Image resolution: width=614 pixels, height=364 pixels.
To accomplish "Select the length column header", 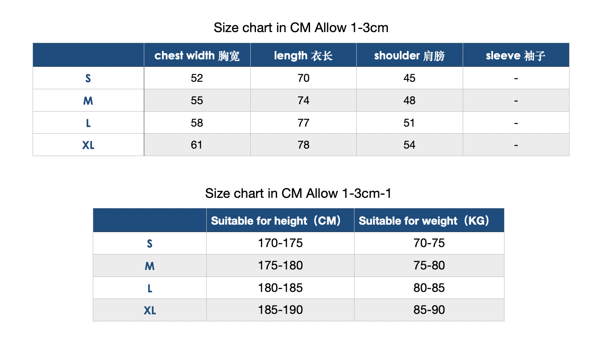I will (x=303, y=55).
